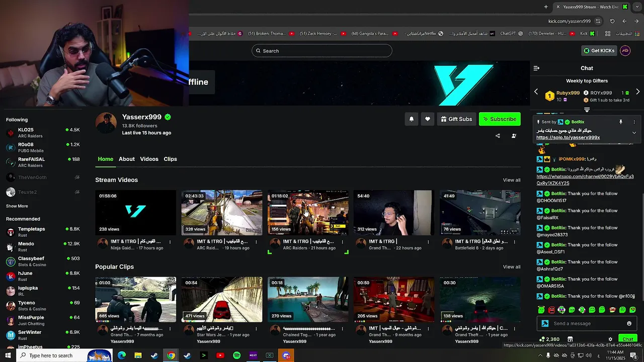
Task: Click Gift Subs button
Action: coord(456,119)
